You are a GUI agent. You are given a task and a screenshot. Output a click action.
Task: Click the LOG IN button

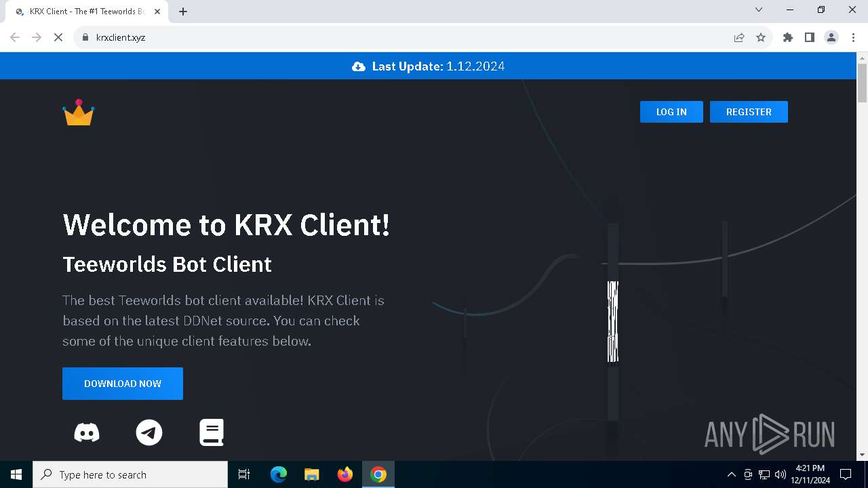point(671,112)
